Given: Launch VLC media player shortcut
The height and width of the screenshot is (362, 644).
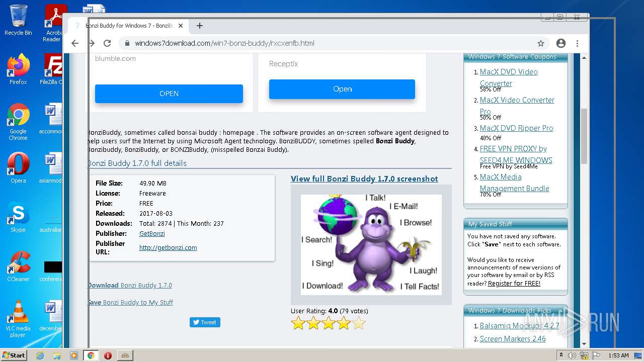Looking at the screenshot, I should pos(18,318).
